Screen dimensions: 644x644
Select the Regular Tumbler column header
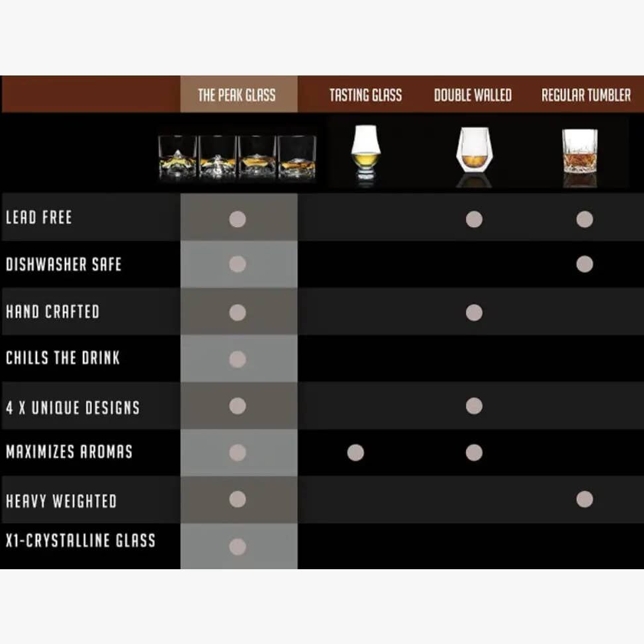pos(586,95)
